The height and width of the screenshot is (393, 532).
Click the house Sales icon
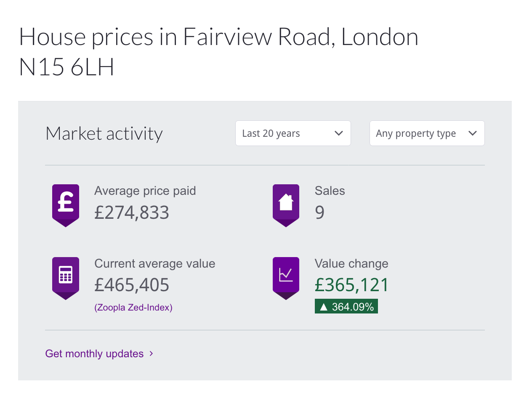[286, 205]
